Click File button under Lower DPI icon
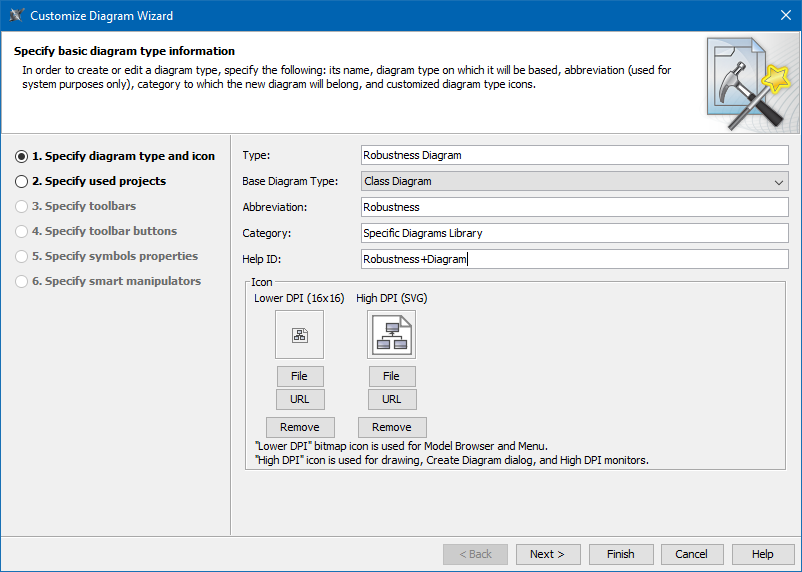The image size is (802, 572). point(299,376)
